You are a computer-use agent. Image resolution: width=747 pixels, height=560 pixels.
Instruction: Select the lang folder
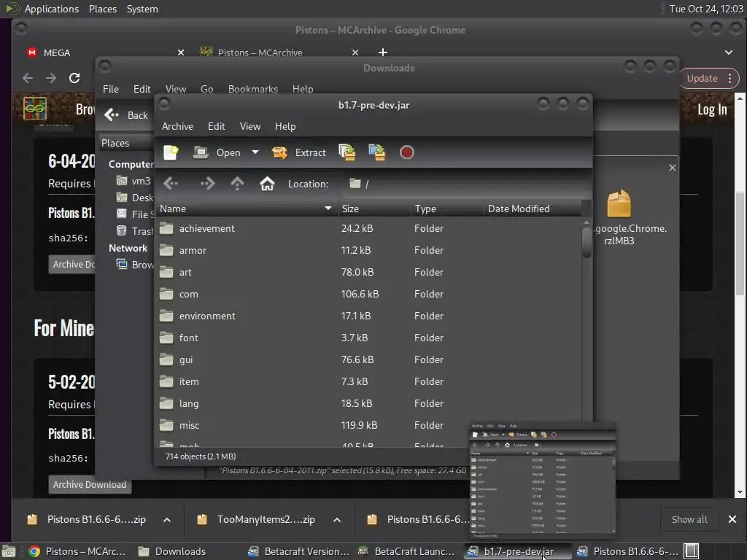pyautogui.click(x=368, y=404)
